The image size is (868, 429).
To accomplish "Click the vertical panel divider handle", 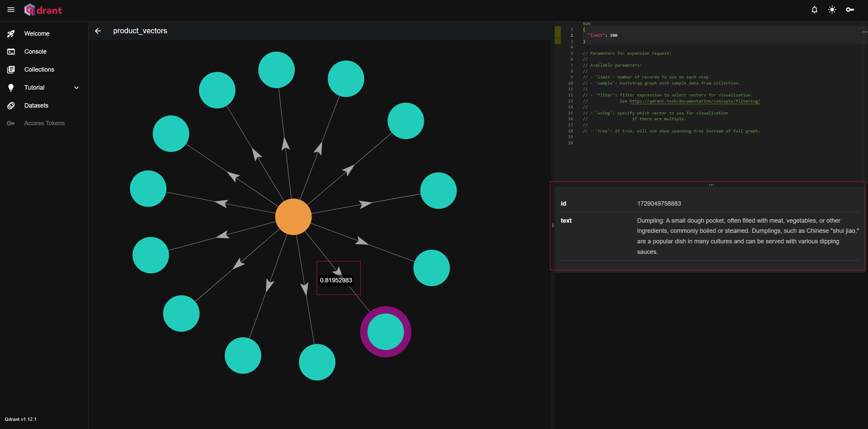I will click(553, 225).
